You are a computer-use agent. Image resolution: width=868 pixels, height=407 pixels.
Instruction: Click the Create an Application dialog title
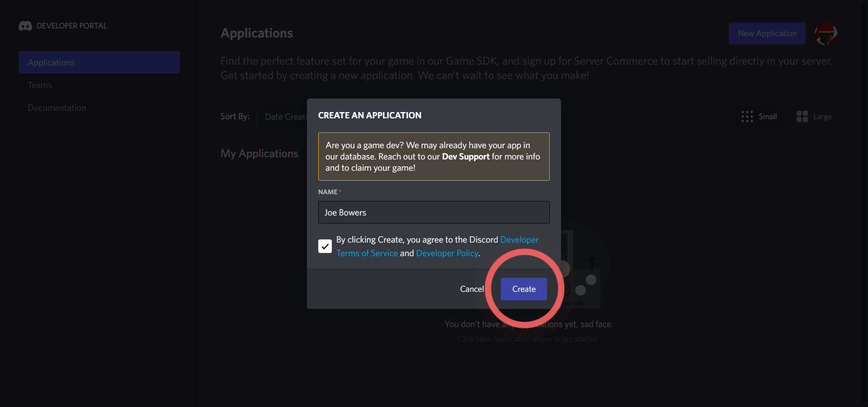pyautogui.click(x=369, y=116)
